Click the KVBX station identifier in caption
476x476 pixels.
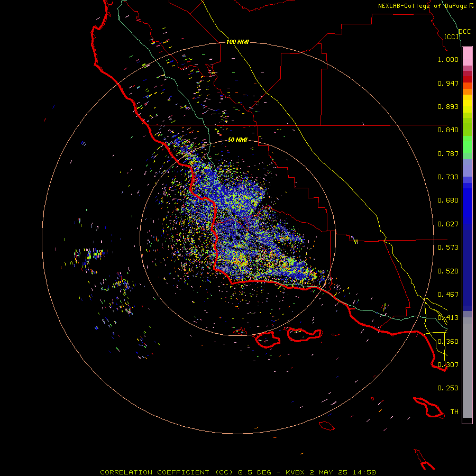(296, 472)
